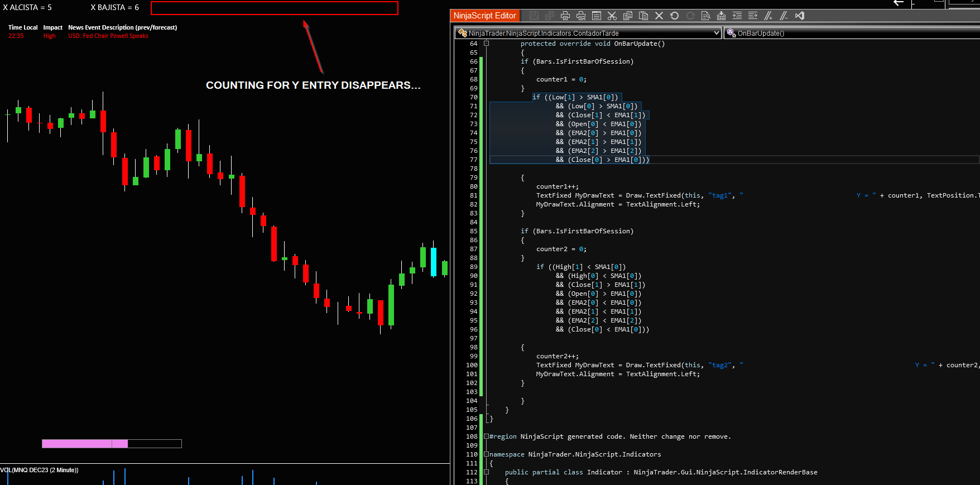Click the method icon beside OnBarUpdate()
This screenshot has width=980, height=485.
pos(731,33)
